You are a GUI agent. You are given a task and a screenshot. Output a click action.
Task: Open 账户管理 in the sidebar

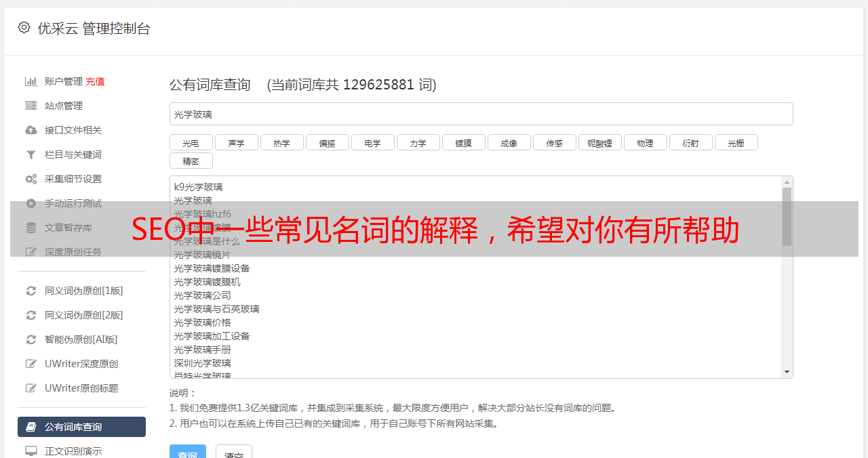coord(64,81)
